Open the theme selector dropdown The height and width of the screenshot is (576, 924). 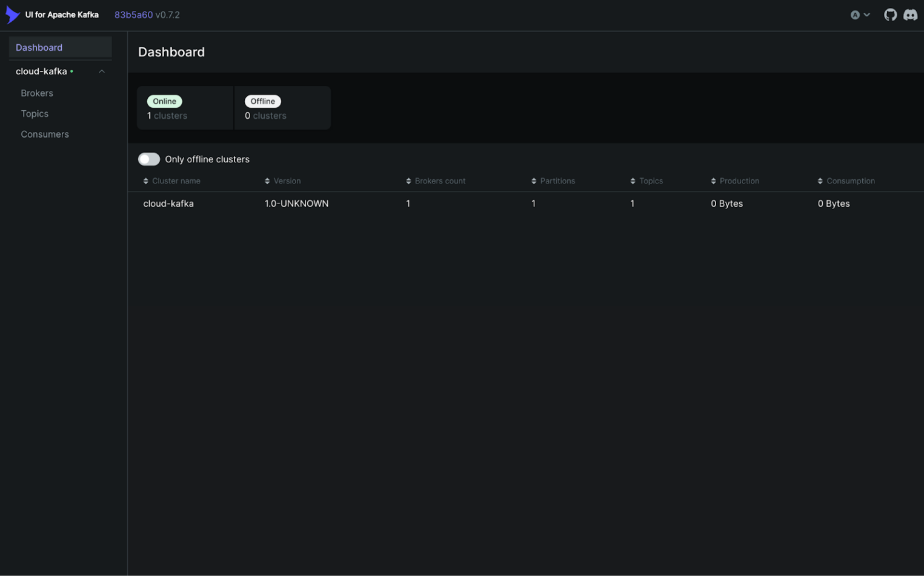coord(860,15)
